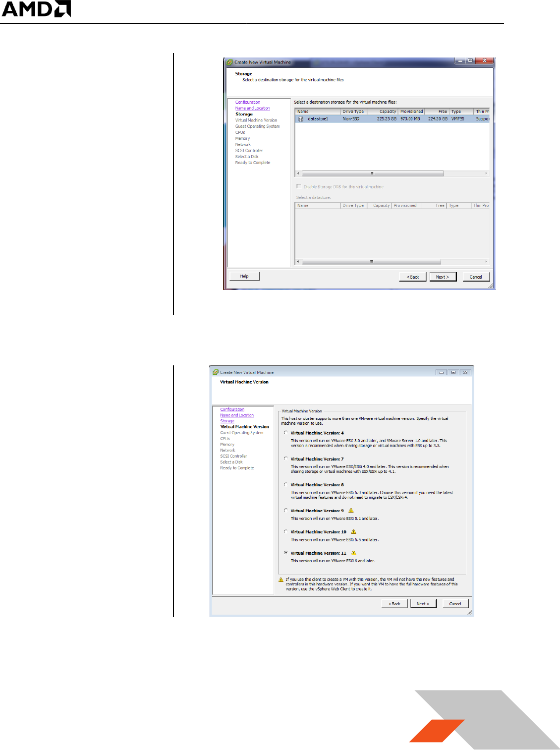Click Guest Operating System step in Storage dialog
Screen dimensions: 560x750
click(x=258, y=126)
